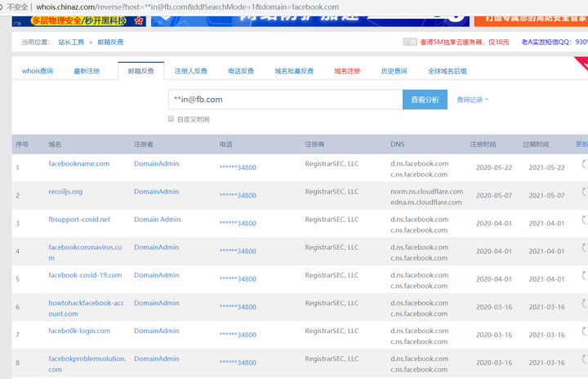
Task: Click refresh icon for recoiljs.org
Action: pos(585,192)
